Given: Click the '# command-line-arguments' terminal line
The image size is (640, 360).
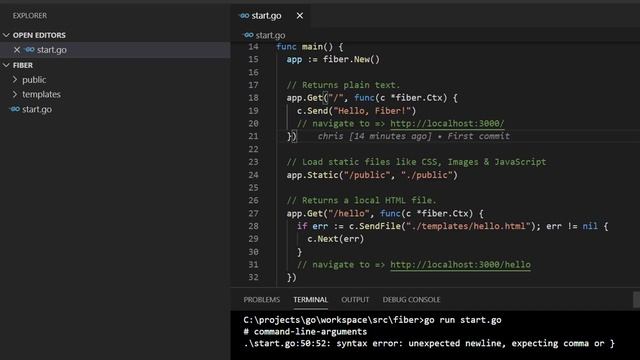Looking at the screenshot, I should (x=305, y=331).
